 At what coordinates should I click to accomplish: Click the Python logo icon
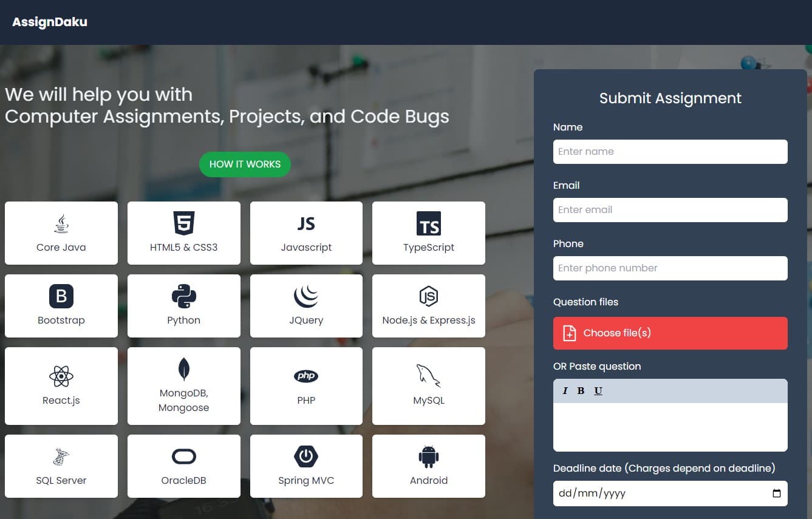pyautogui.click(x=183, y=297)
